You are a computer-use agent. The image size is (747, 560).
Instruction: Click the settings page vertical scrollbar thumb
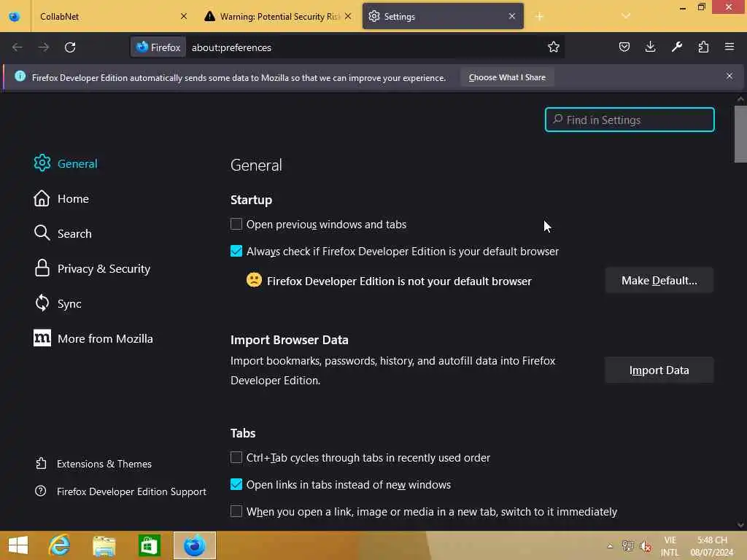[x=740, y=134]
